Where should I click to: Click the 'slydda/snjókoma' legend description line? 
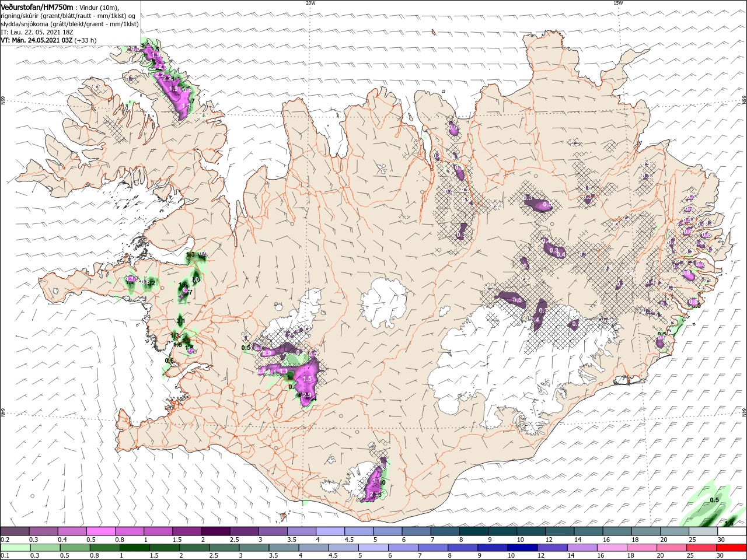(x=69, y=24)
